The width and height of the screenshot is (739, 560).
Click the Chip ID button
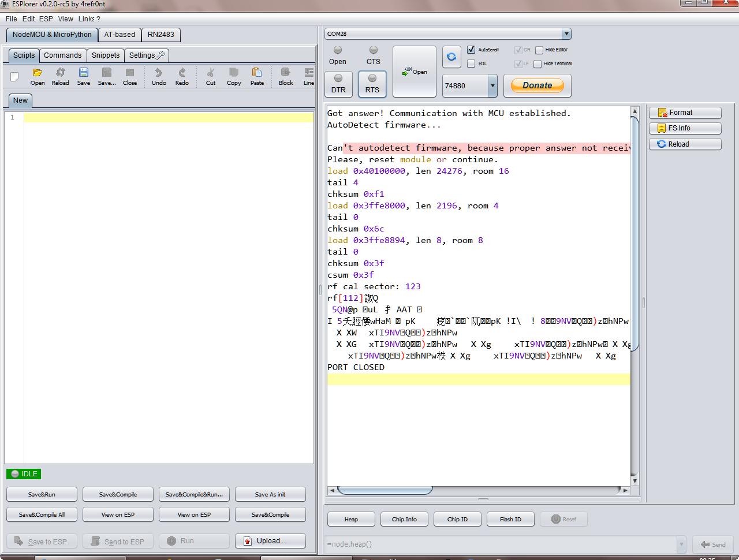tap(457, 519)
